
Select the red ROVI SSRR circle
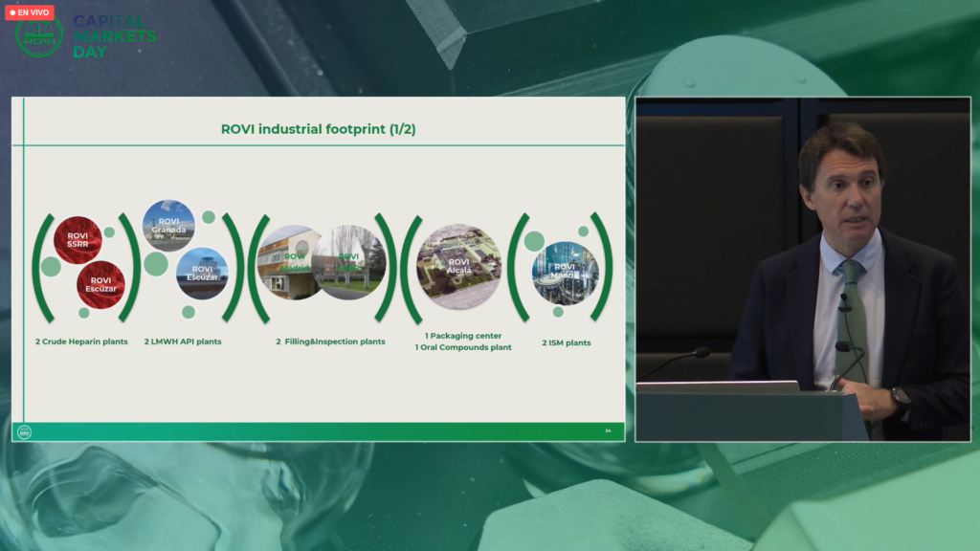coord(78,240)
